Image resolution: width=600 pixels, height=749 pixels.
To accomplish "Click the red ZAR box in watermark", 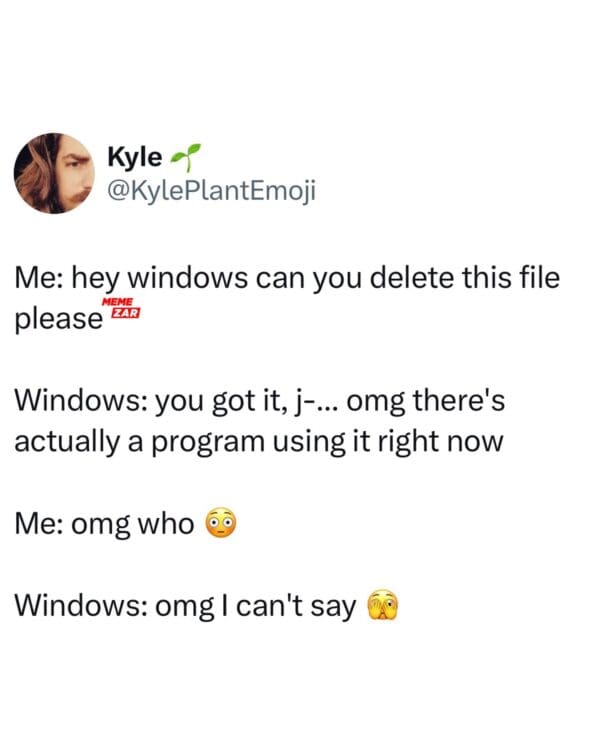I will point(125,313).
